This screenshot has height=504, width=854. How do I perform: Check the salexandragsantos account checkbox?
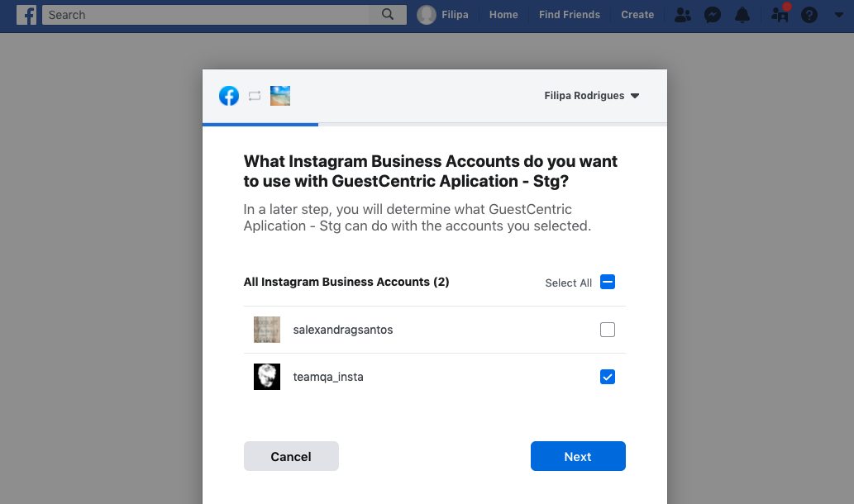(608, 330)
